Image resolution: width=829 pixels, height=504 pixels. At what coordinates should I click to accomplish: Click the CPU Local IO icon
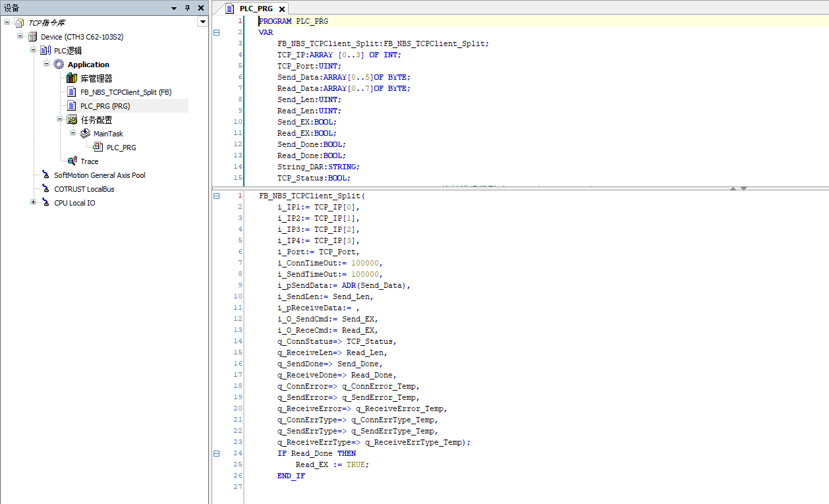[x=45, y=203]
